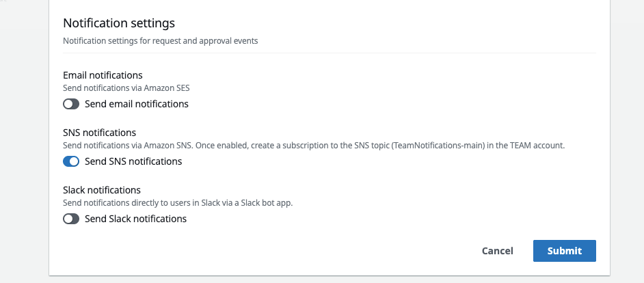This screenshot has width=644, height=283.
Task: Click the 'Slack notifications' section title
Action: tap(102, 190)
